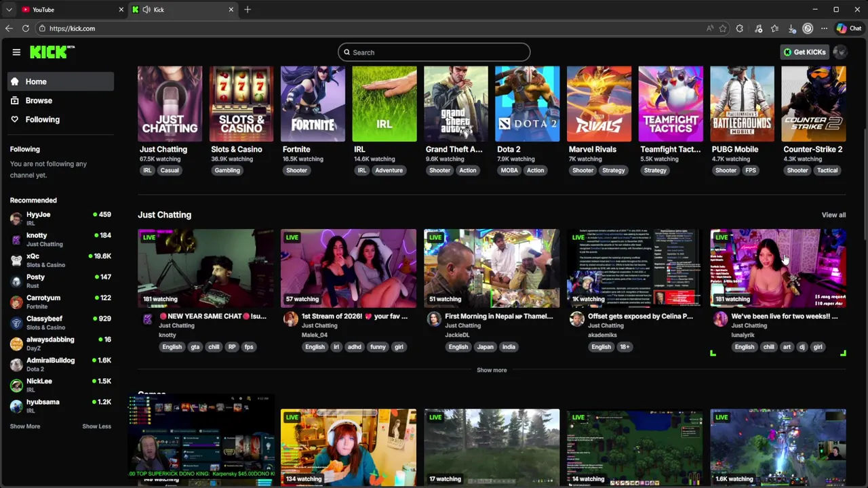Viewport: 868px width, 488px height.
Task: Click NickLee in Recommended list
Action: 61,385
